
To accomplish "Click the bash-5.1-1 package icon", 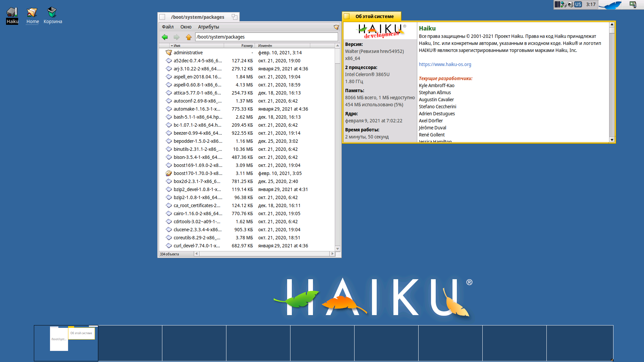I will pyautogui.click(x=169, y=117).
